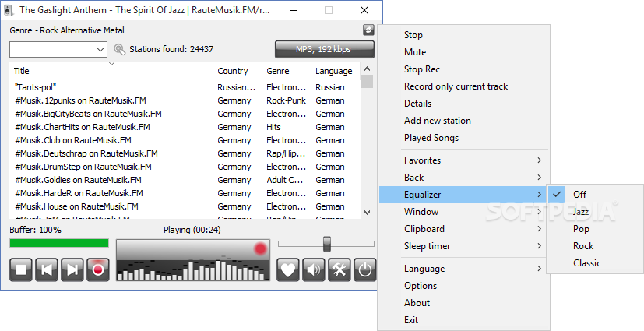Choose Add new station
644x331 pixels.
[463, 121]
